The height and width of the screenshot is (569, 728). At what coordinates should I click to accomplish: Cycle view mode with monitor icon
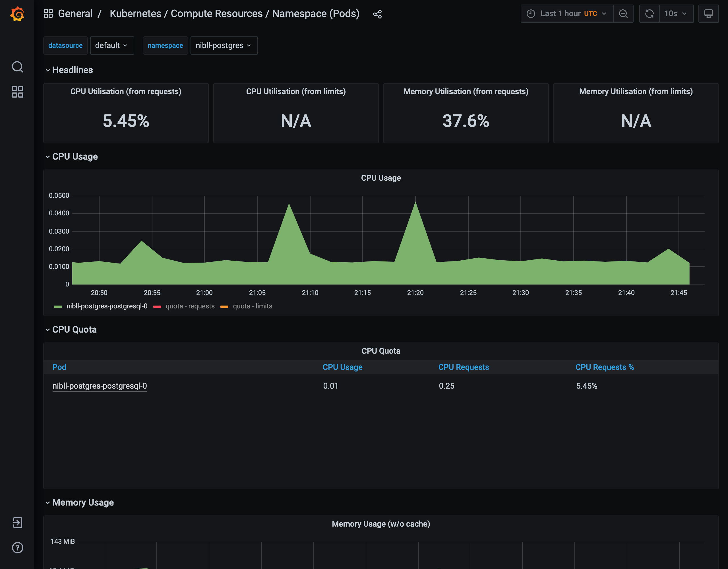coord(708,14)
